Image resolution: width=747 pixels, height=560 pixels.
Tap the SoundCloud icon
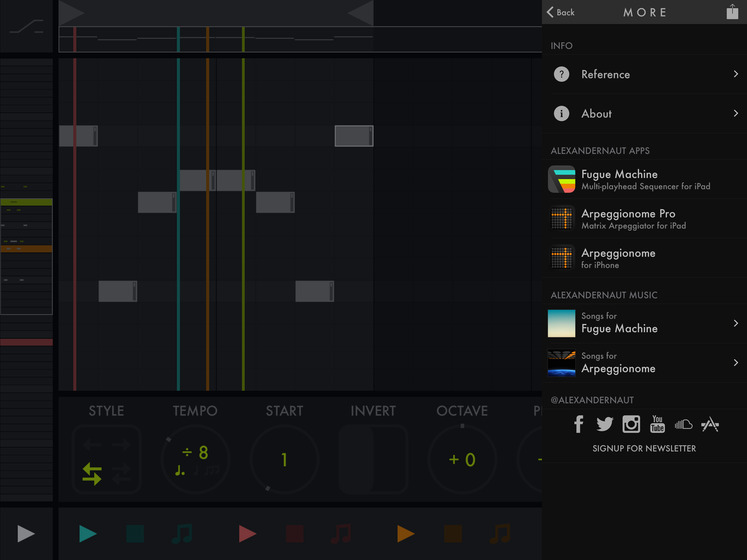coord(684,424)
